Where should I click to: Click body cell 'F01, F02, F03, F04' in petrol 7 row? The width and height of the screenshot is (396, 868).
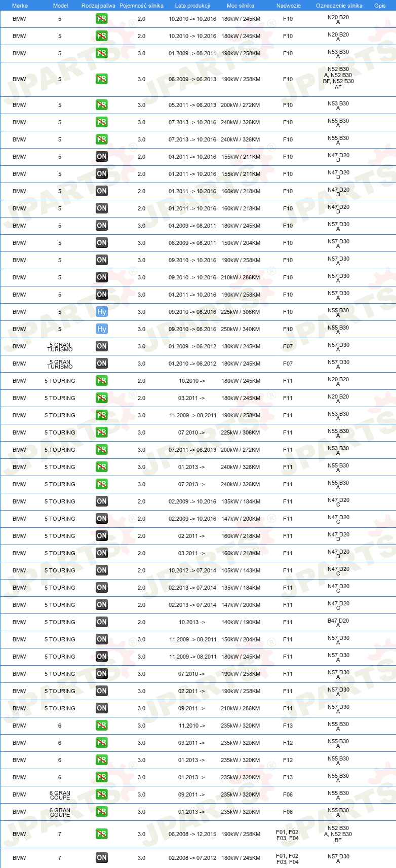(x=288, y=835)
